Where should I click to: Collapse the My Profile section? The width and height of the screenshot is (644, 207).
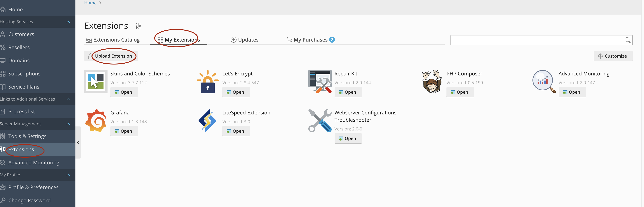coord(68,175)
